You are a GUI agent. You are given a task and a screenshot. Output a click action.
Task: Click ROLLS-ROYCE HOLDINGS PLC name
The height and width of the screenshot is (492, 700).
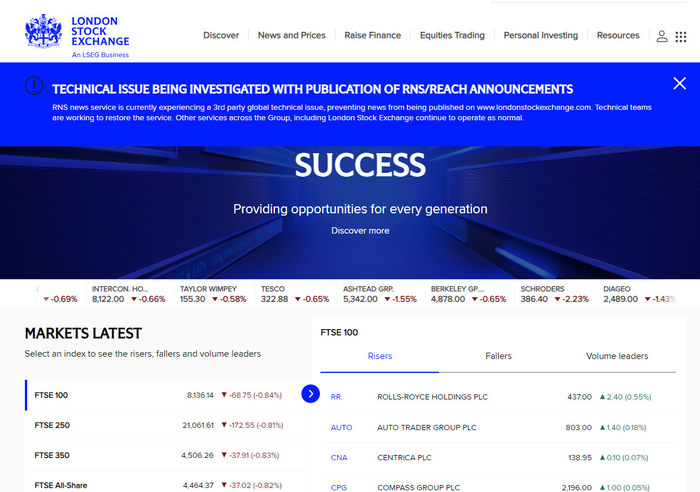[433, 397]
